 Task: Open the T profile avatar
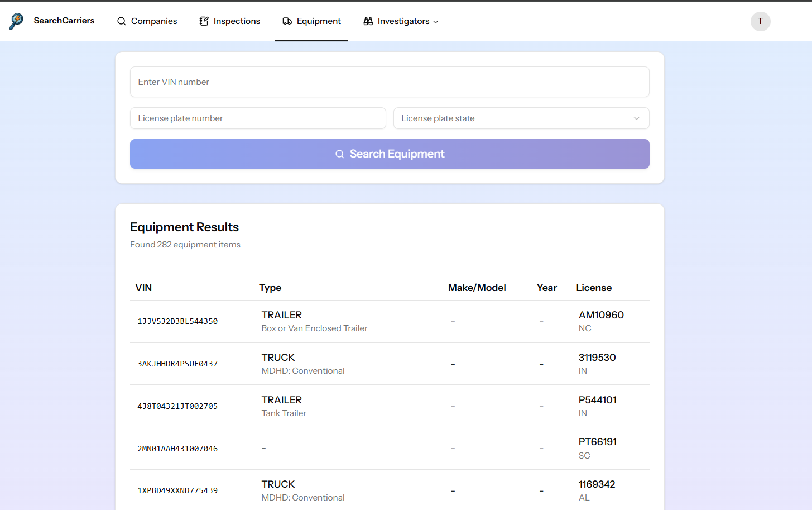point(760,21)
